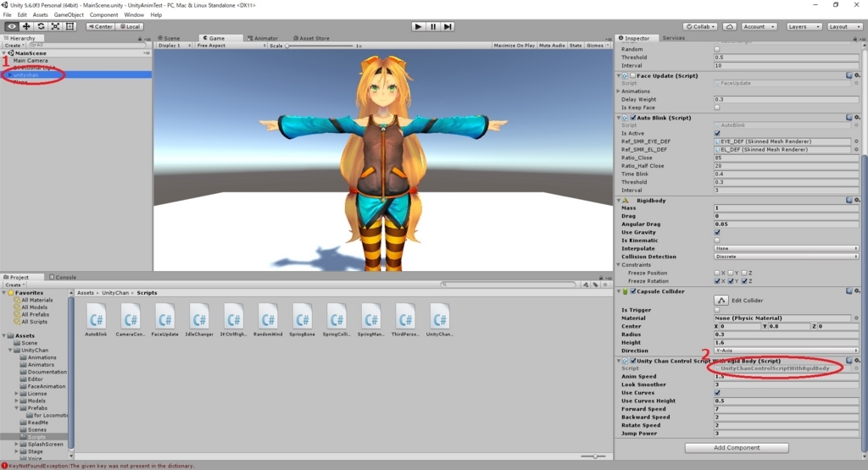
Task: Select the Scale tool in toolbar
Action: pyautogui.click(x=55, y=26)
